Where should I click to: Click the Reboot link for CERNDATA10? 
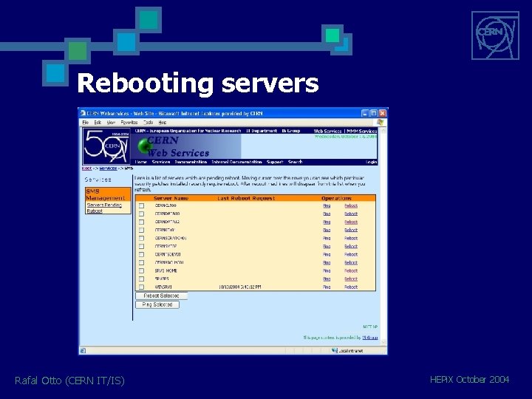[351, 214]
